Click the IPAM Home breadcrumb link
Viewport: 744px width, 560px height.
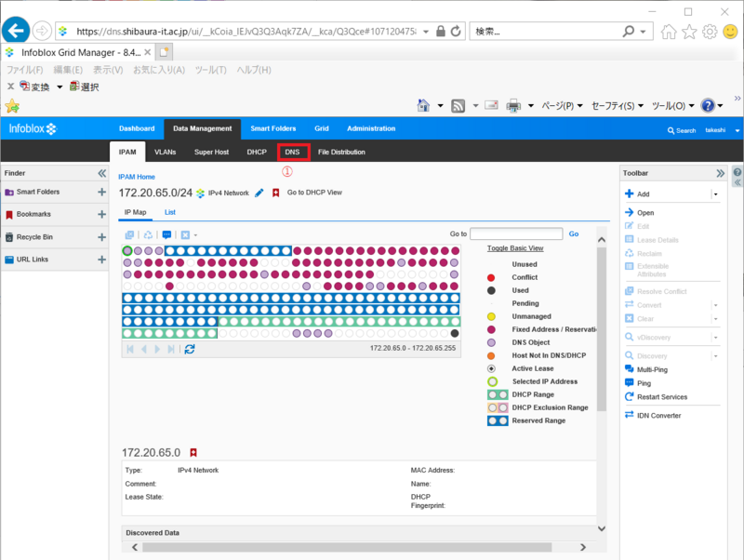click(137, 177)
